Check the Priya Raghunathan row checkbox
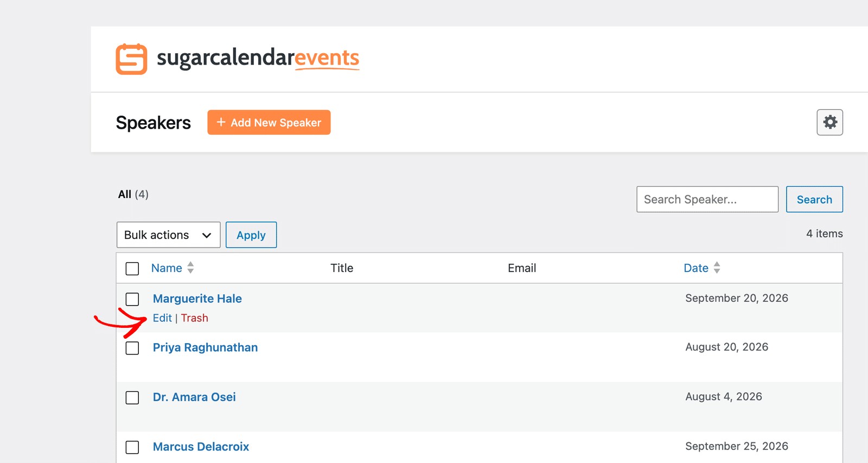 (x=132, y=348)
